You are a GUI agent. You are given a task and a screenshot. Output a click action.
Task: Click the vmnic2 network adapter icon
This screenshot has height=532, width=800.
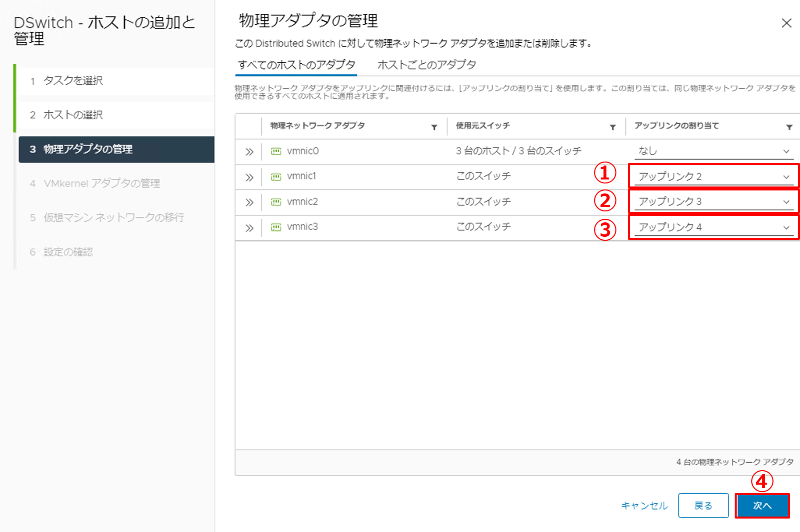pos(276,202)
